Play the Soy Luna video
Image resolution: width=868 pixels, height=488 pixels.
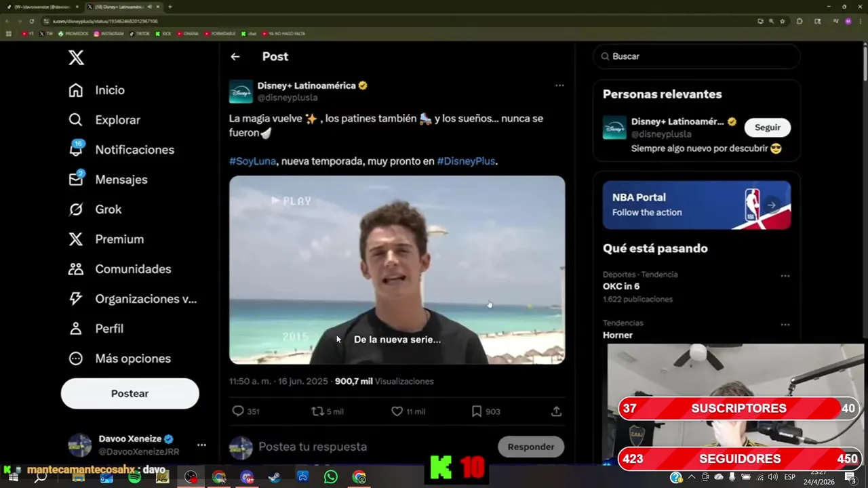coord(397,270)
